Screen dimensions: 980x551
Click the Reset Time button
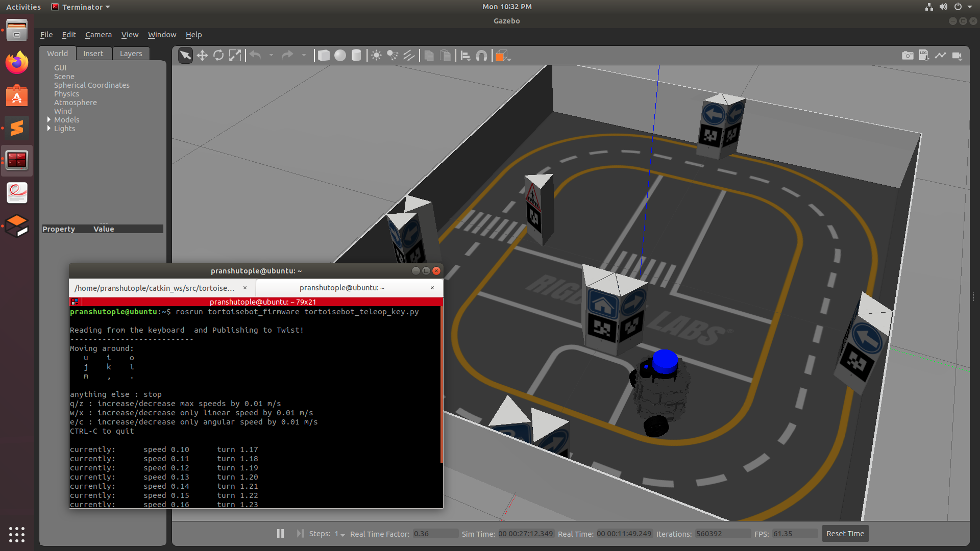point(845,534)
